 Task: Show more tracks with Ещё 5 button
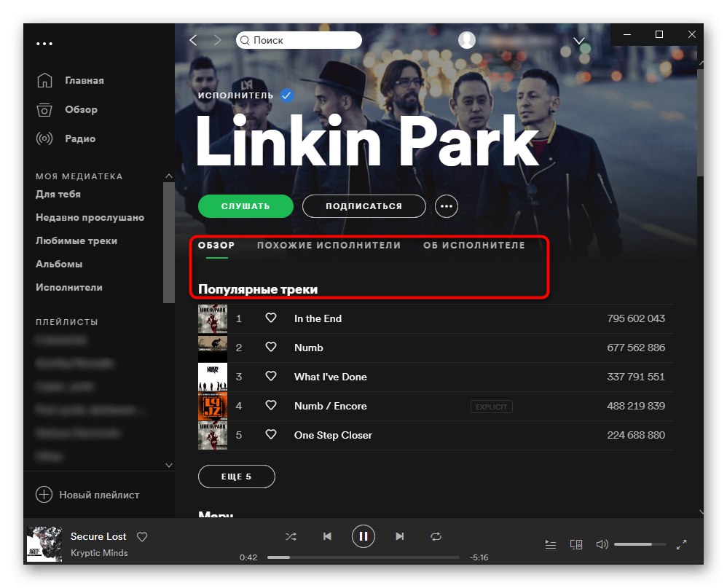pyautogui.click(x=237, y=477)
